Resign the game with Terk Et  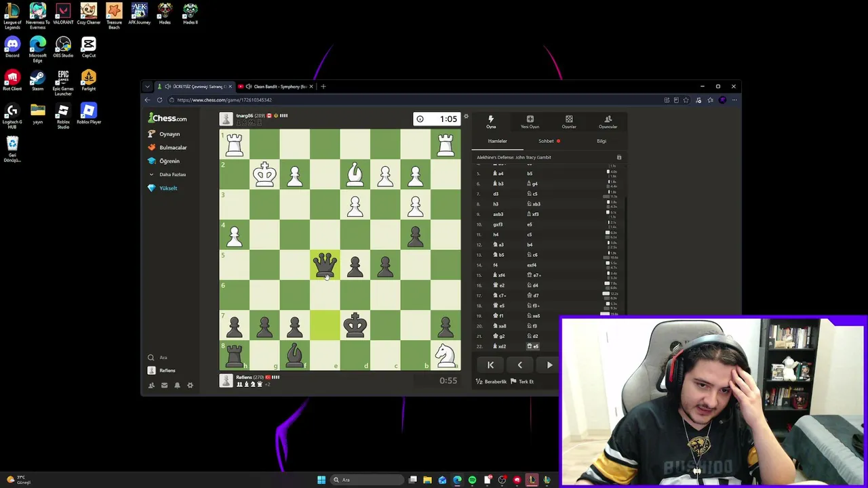pos(522,382)
